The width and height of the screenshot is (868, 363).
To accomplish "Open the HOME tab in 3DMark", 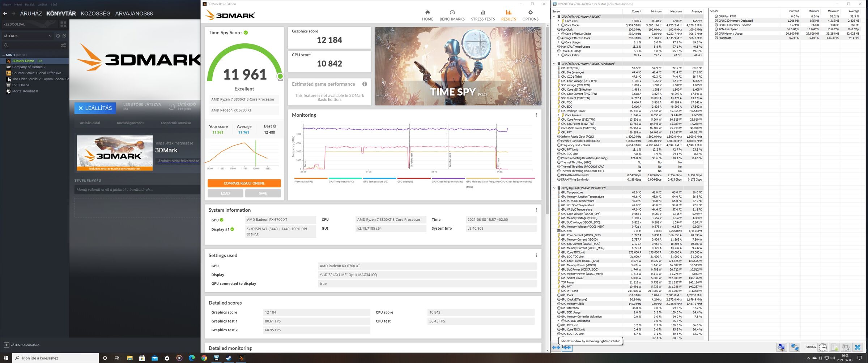I will click(427, 16).
